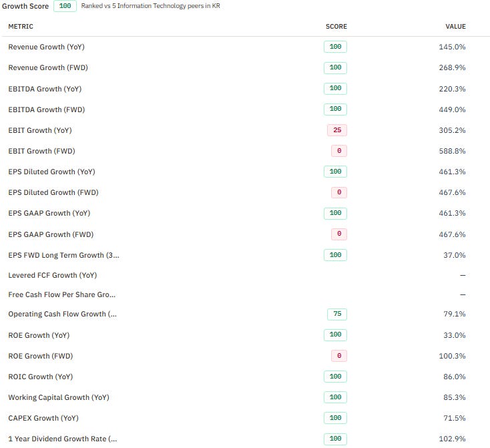The height and width of the screenshot is (448, 490).
Task: Click the VALUE column header
Action: tap(456, 27)
